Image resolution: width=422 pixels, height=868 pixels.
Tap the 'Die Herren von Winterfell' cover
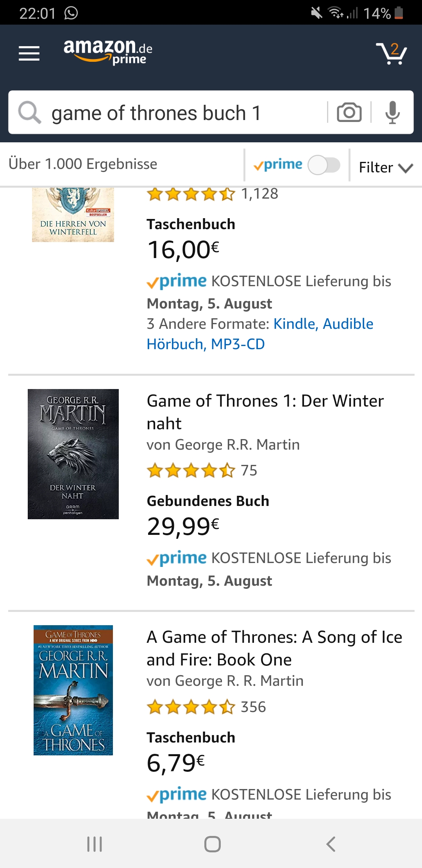(73, 215)
